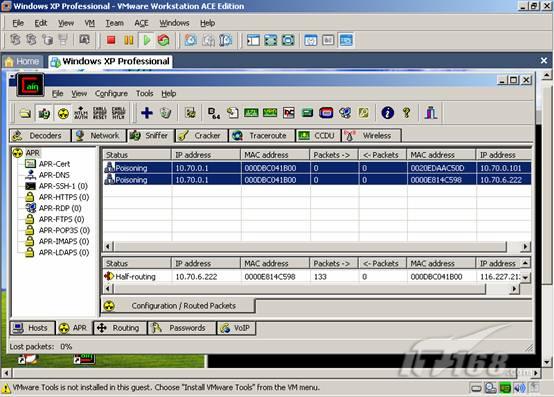The width and height of the screenshot is (554, 397).
Task: Click the yellow question mark Help icon
Action: point(406,113)
